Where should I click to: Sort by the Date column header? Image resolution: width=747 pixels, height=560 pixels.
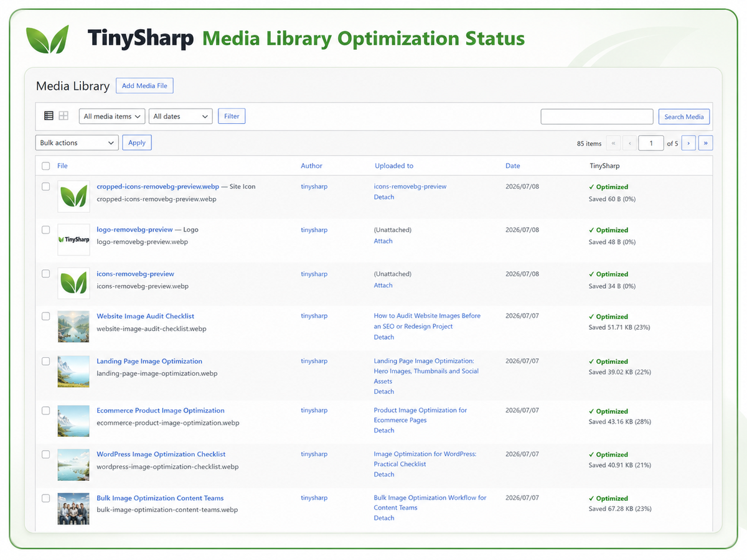tap(512, 166)
